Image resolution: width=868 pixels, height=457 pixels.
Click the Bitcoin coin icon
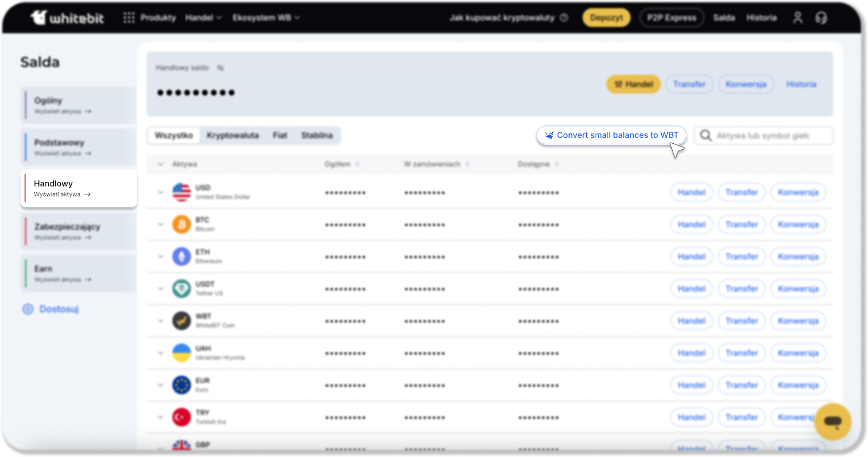click(x=181, y=224)
